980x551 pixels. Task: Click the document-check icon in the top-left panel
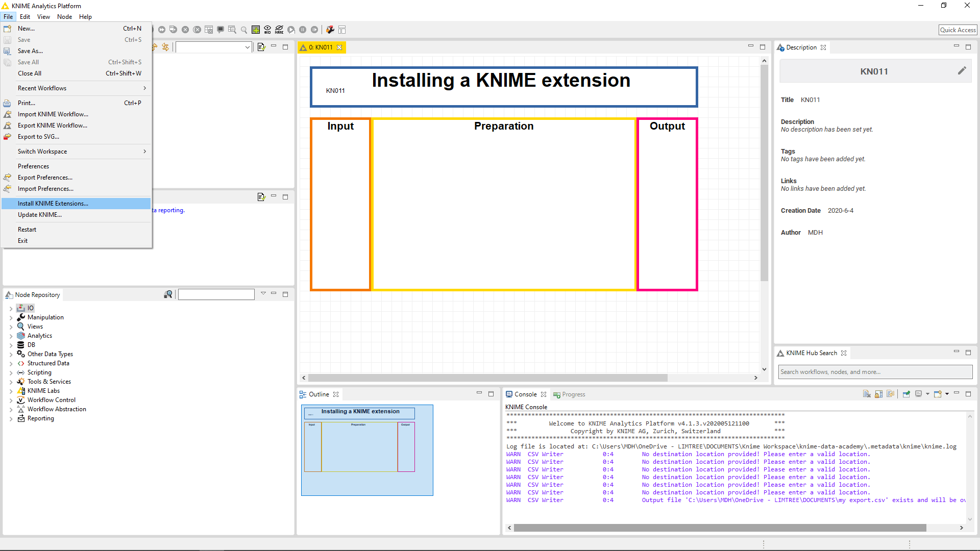[261, 47]
